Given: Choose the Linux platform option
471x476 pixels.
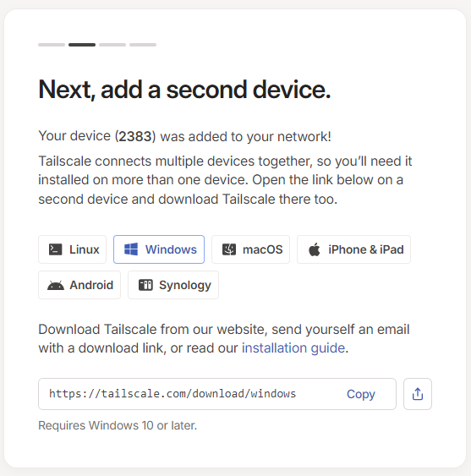Looking at the screenshot, I should pyautogui.click(x=72, y=249).
